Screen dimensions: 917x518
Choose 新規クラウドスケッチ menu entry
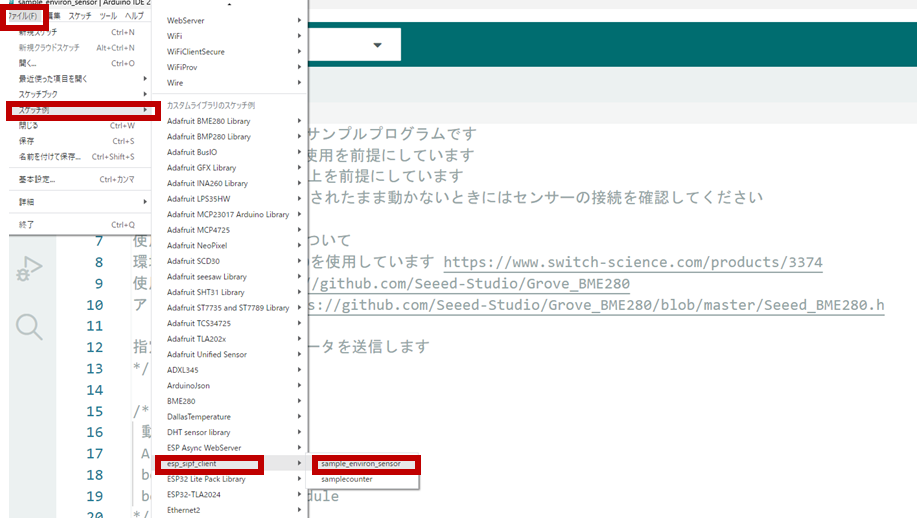pos(79,48)
